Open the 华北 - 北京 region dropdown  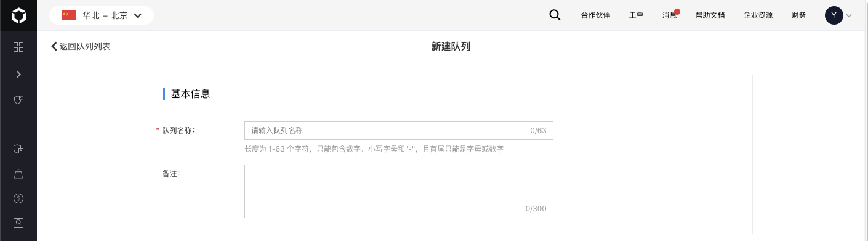coord(102,15)
